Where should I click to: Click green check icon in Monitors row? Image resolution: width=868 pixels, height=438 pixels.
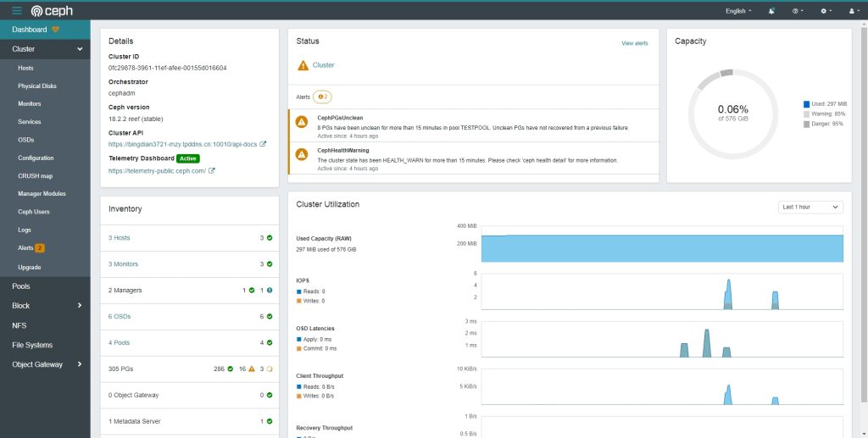tap(270, 263)
